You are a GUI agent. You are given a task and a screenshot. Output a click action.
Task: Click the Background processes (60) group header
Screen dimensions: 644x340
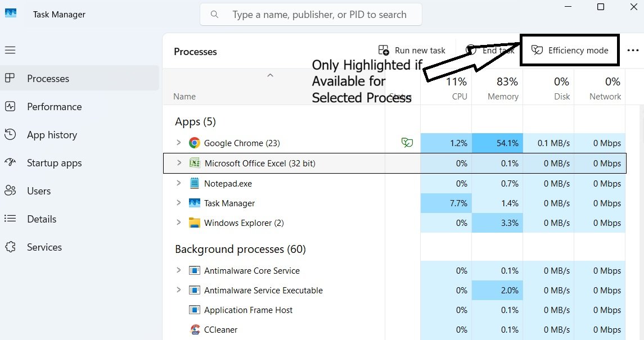240,250
